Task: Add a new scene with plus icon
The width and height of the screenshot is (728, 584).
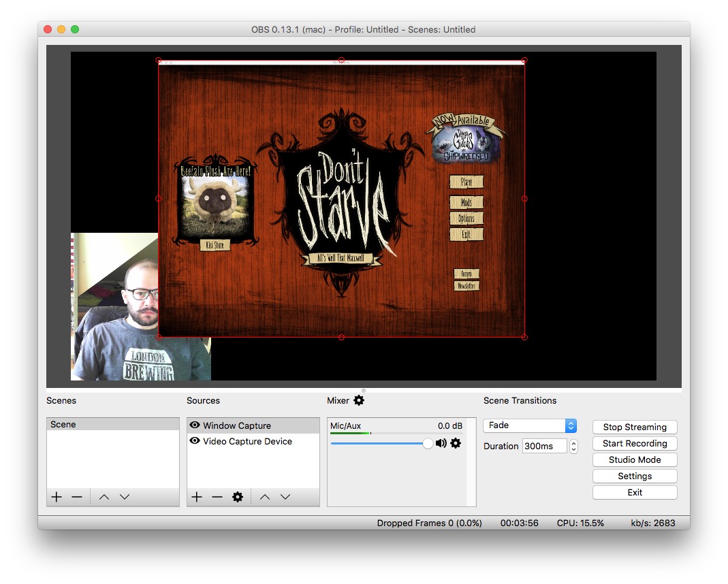Action: [x=57, y=497]
